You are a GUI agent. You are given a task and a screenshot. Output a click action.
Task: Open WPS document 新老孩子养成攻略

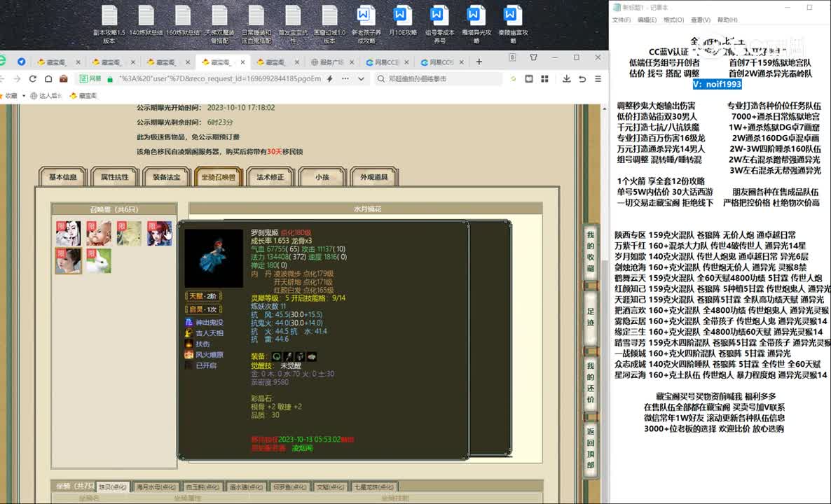click(x=366, y=24)
